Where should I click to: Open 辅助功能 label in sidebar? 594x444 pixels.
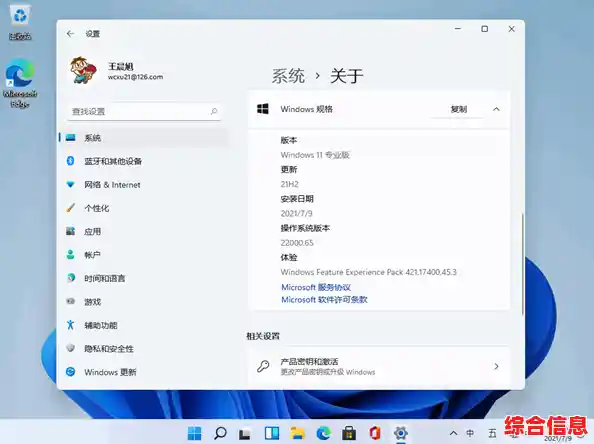pyautogui.click(x=101, y=325)
